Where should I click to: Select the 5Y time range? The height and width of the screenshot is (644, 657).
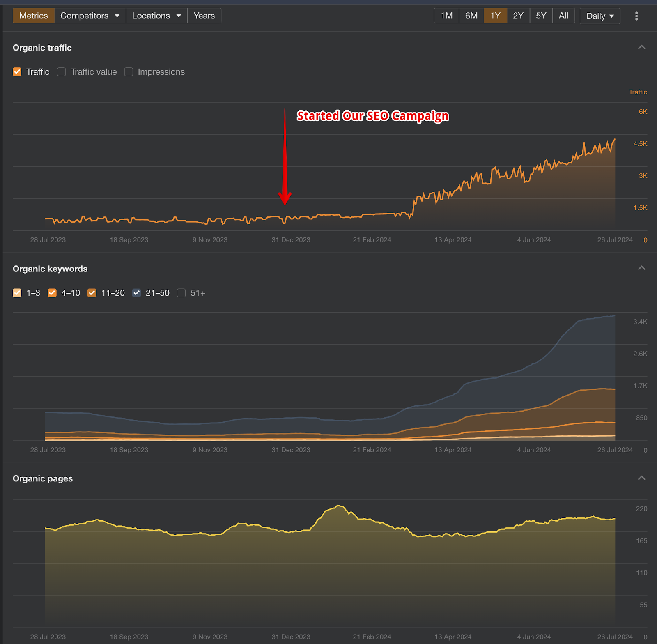541,16
